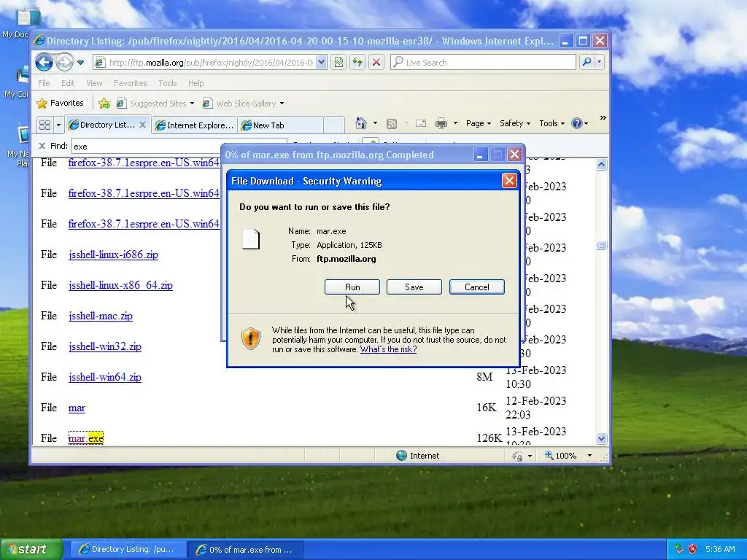This screenshot has width=747, height=560.
Task: Open the Tools menu in menu bar
Action: click(x=167, y=83)
